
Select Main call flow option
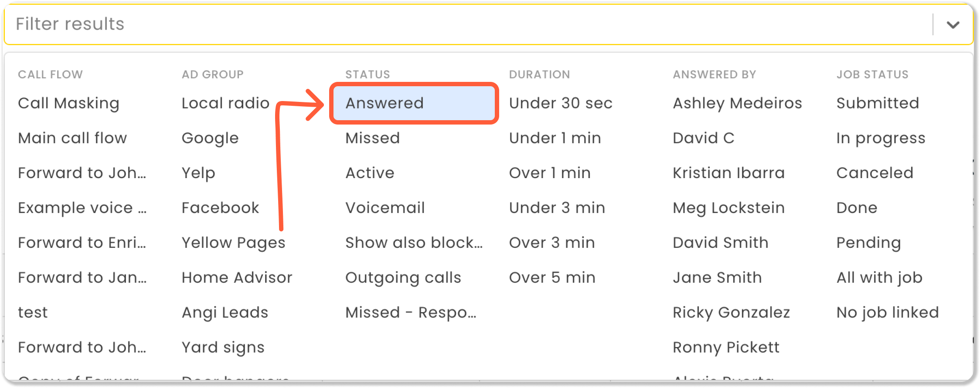pos(72,138)
